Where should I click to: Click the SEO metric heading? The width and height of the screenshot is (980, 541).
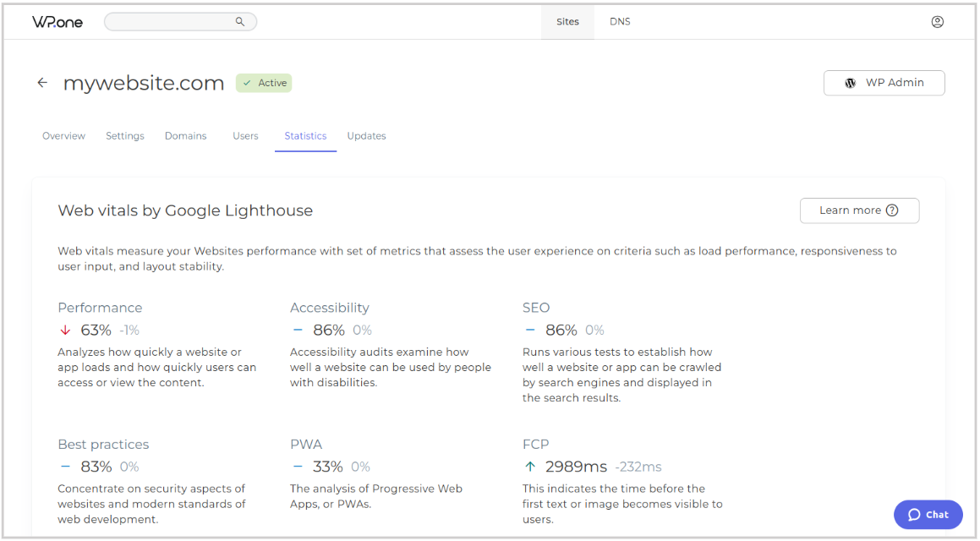click(536, 308)
